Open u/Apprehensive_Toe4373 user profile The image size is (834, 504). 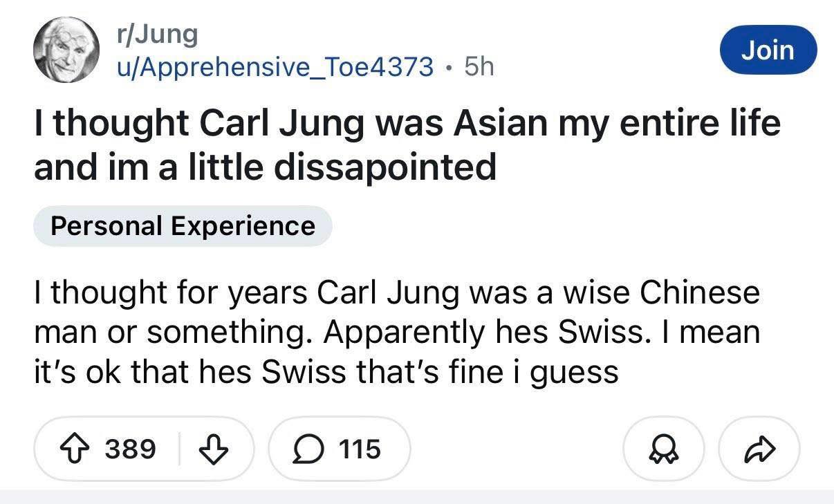(x=274, y=66)
